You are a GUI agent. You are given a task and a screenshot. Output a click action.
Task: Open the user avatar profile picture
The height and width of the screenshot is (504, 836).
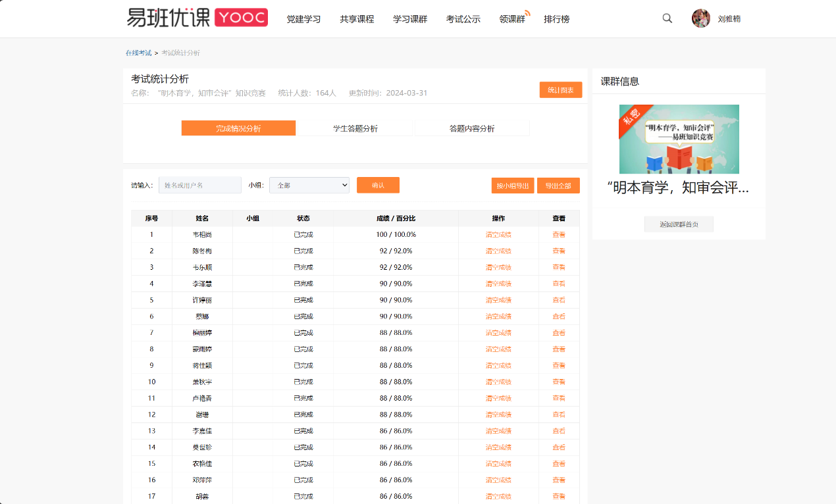(701, 18)
